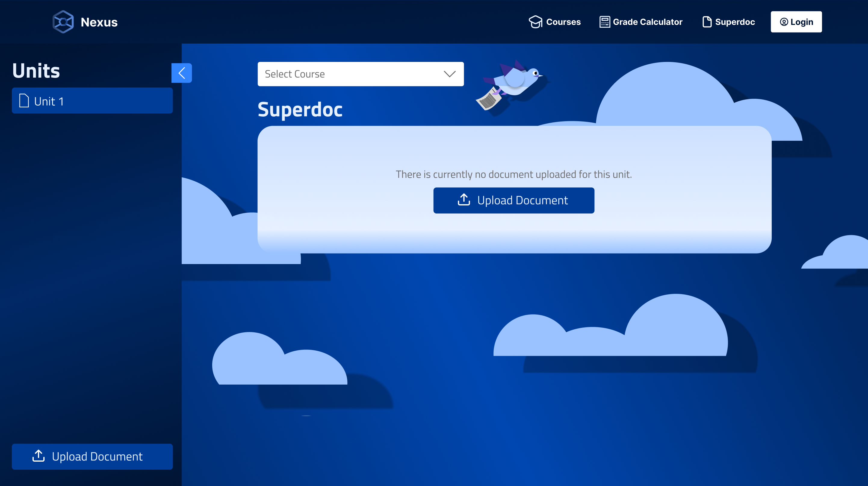Click the calculator icon in navbar
Viewport: 868px width, 486px height.
coord(604,22)
